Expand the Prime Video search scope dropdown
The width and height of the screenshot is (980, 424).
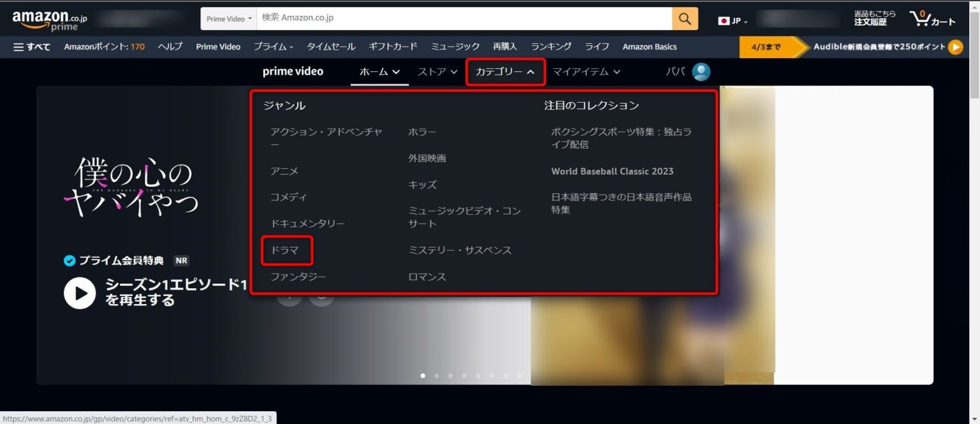tap(228, 18)
